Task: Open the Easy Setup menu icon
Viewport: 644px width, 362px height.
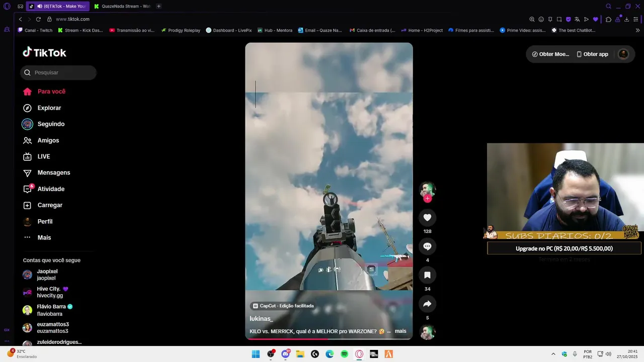Action: 636,19
